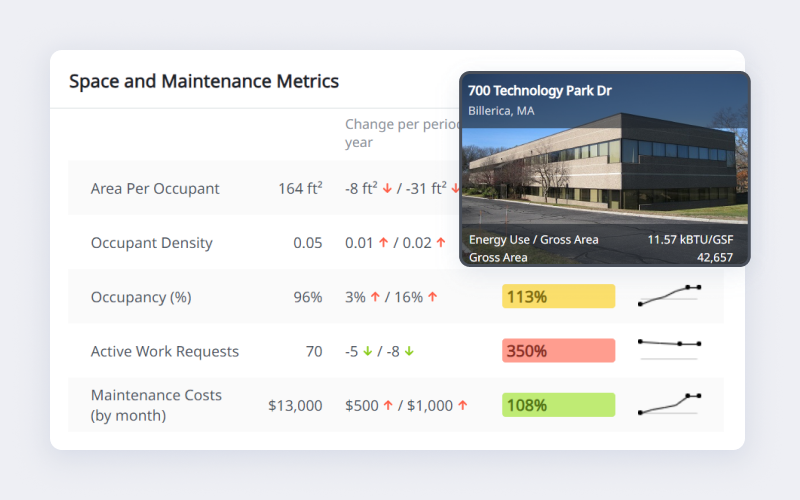This screenshot has height=500, width=800.
Task: Select the Occupant Density row label
Action: click(152, 243)
